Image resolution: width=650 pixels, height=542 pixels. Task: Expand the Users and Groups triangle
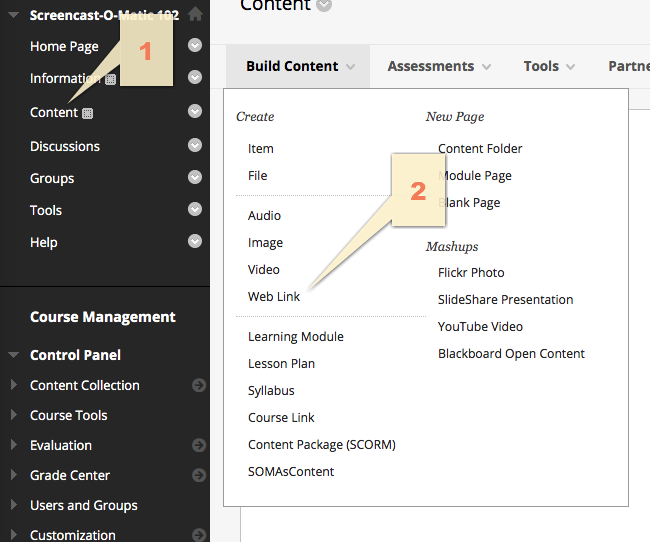(x=14, y=504)
